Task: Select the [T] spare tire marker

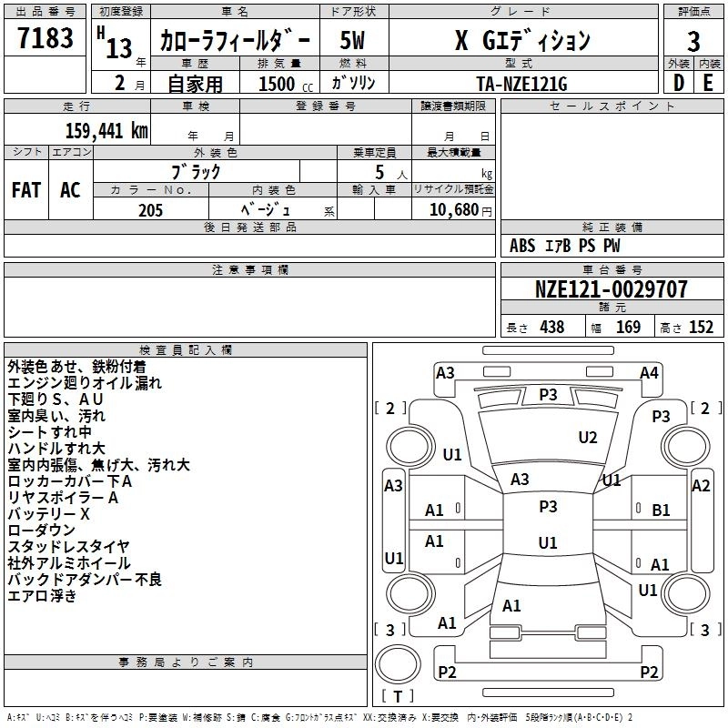Action: coord(398,697)
